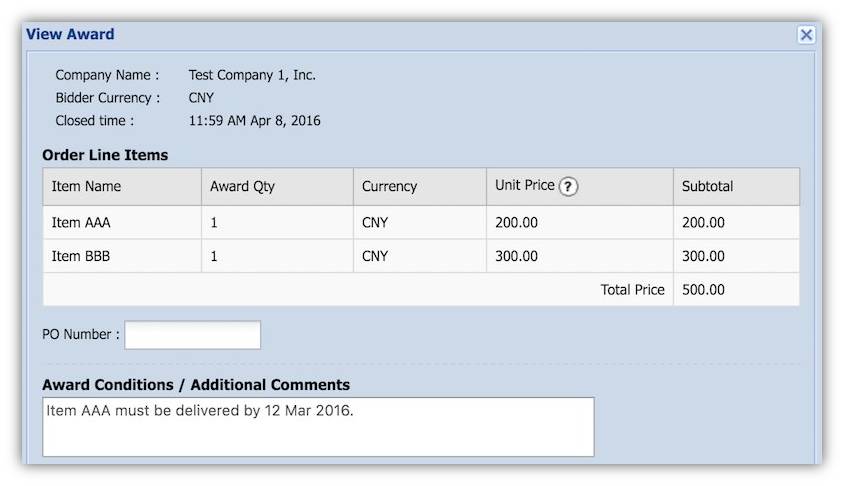This screenshot has width=844, height=486.
Task: Click the Unit Price column header text
Action: coord(524,186)
